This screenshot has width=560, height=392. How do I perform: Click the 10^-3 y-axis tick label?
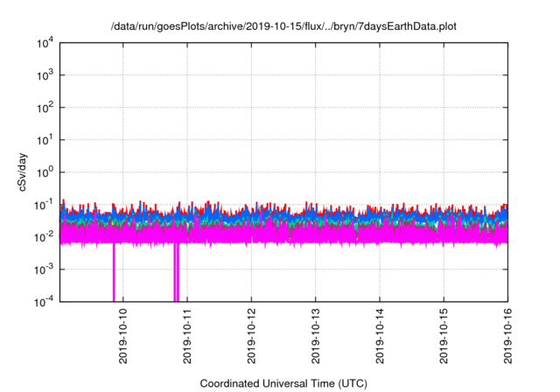[x=44, y=269]
